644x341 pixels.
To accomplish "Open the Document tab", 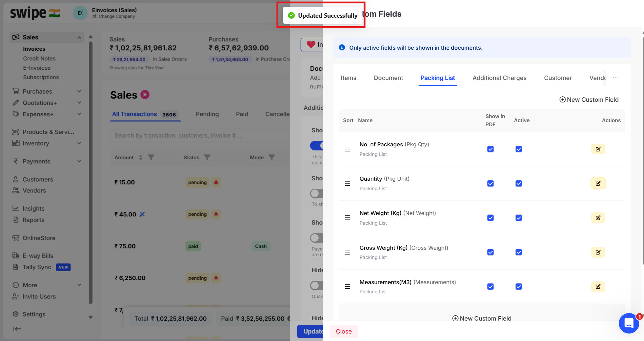I will (388, 78).
